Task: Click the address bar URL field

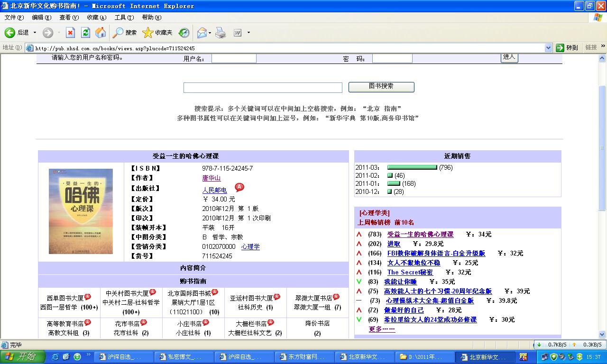Action: point(289,48)
